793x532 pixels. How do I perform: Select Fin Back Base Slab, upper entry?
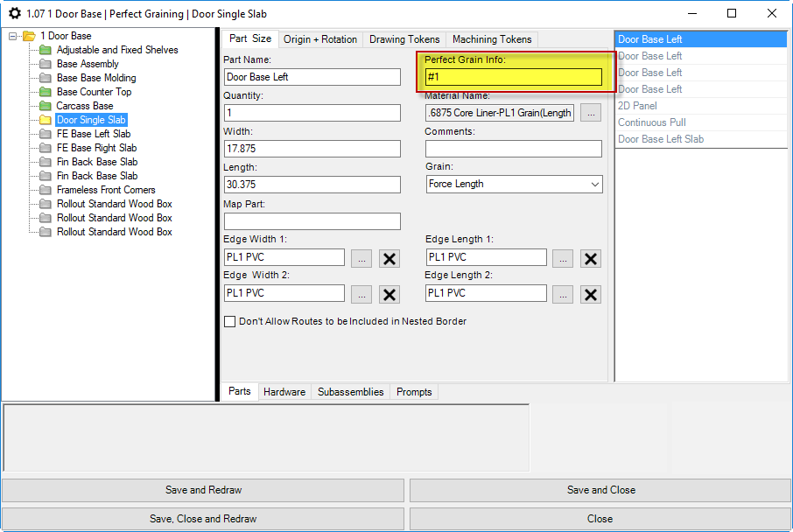(97, 162)
